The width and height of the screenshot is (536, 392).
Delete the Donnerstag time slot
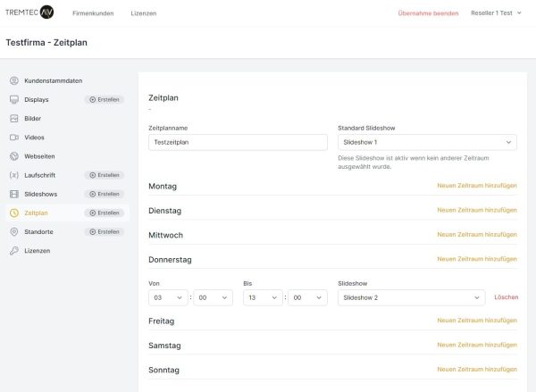506,297
